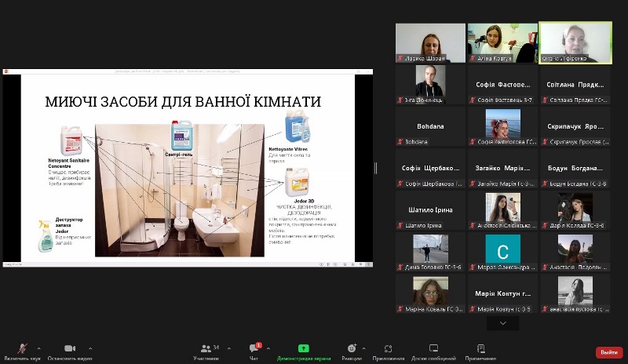Open the Apps button in toolbar

click(x=388, y=351)
